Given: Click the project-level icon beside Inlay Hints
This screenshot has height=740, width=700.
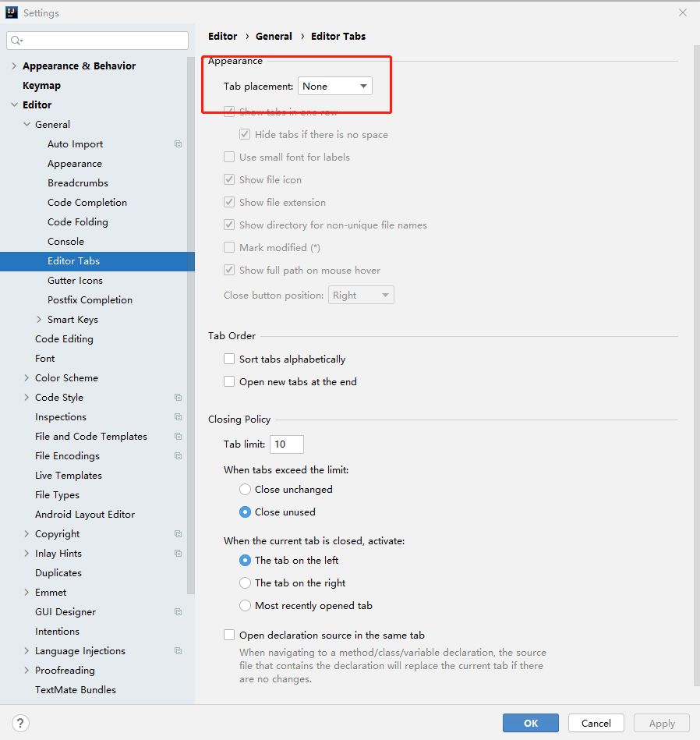Looking at the screenshot, I should click(178, 554).
